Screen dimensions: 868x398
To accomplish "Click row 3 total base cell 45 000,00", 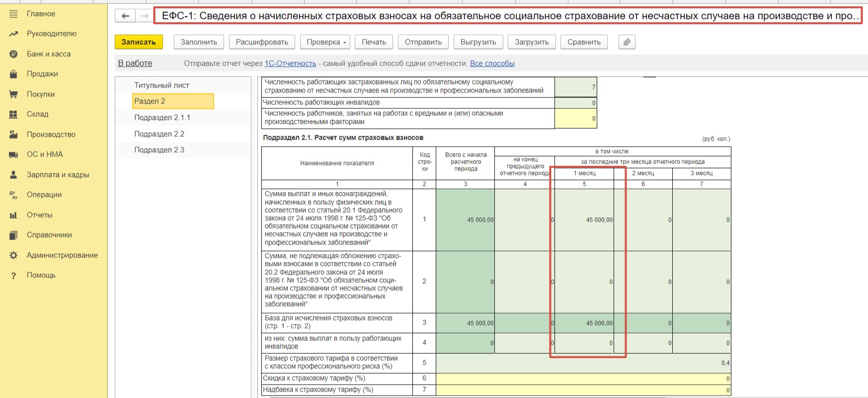I will [x=466, y=323].
